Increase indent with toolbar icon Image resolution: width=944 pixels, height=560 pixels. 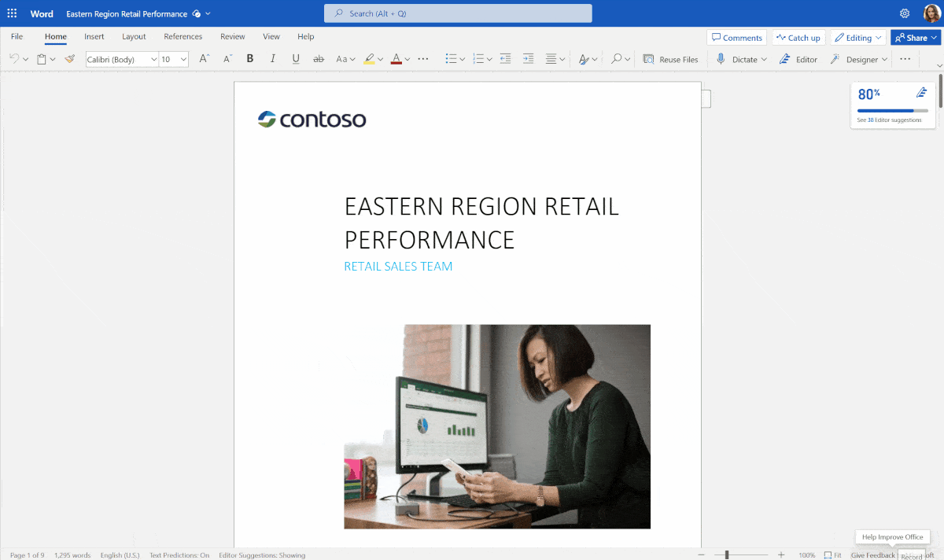coord(528,59)
